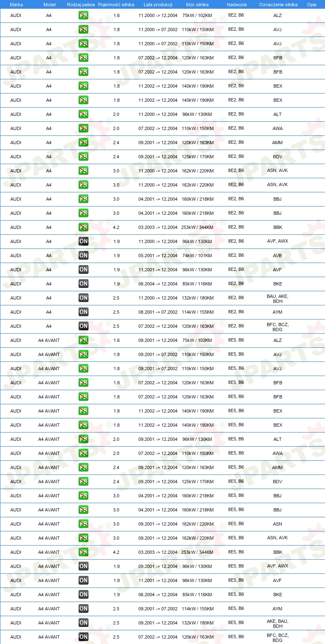Click the diesel ON icon in A4 2.5 AYM row
Screen dimensions: 325x644
[x=84, y=312]
